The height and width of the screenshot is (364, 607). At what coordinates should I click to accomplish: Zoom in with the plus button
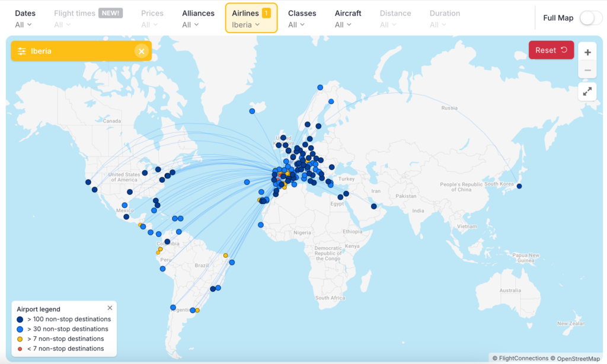[x=587, y=52]
